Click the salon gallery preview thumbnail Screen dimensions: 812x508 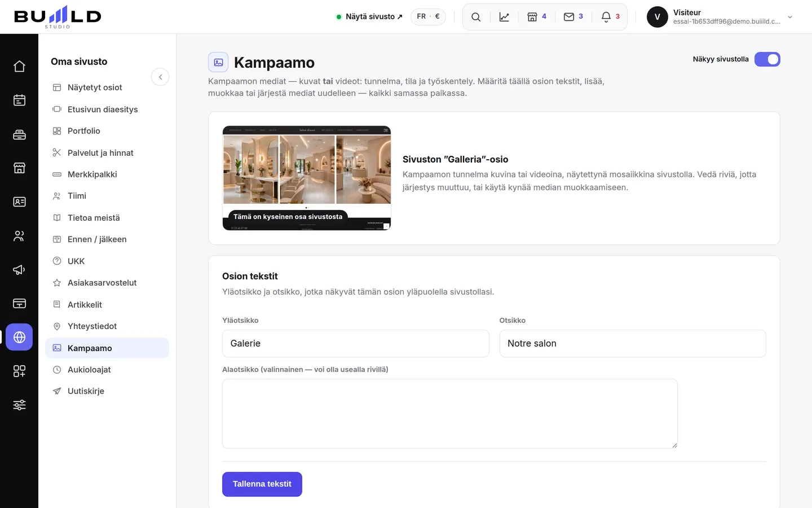(x=307, y=178)
